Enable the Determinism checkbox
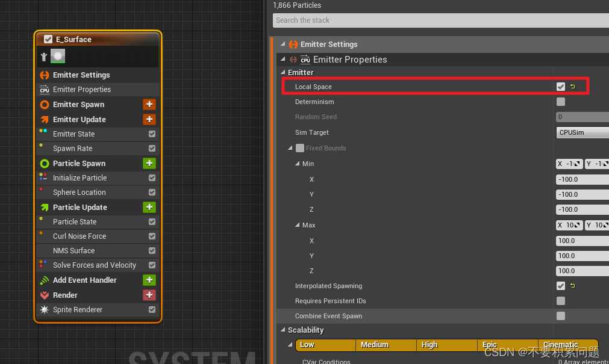This screenshot has width=609, height=364. point(560,102)
